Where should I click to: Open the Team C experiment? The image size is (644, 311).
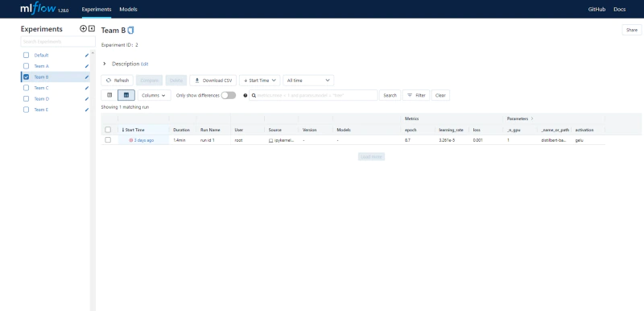42,88
